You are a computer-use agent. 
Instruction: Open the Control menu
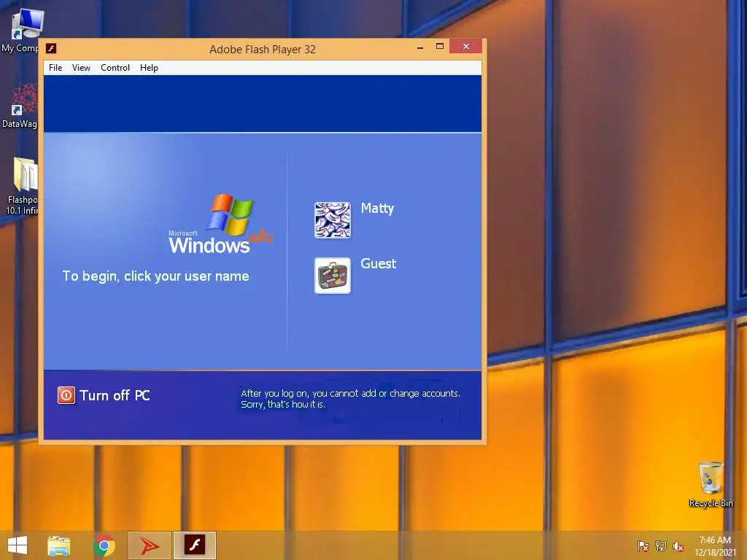tap(115, 68)
